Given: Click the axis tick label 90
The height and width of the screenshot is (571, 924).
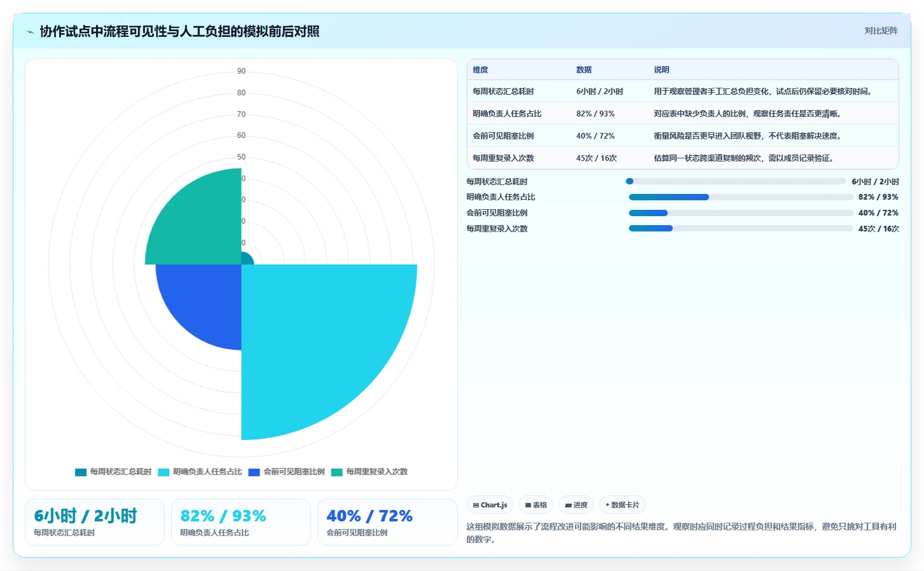Looking at the screenshot, I should (241, 71).
